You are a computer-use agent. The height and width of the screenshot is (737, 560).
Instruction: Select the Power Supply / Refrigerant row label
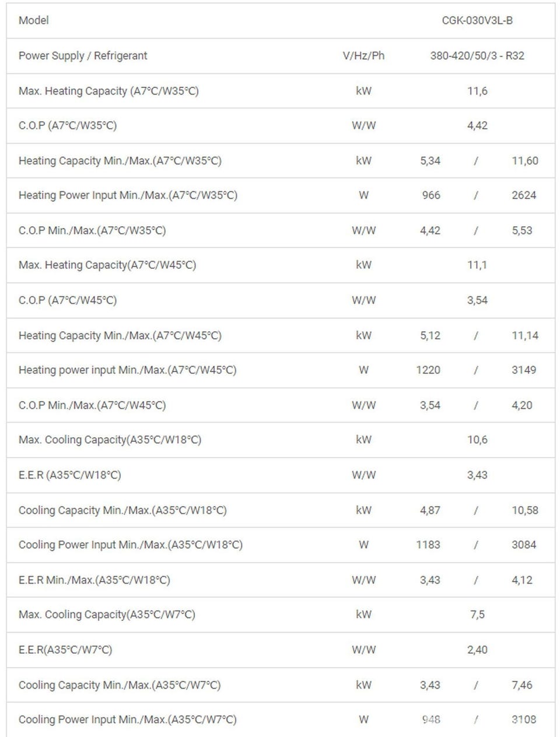click(x=83, y=55)
